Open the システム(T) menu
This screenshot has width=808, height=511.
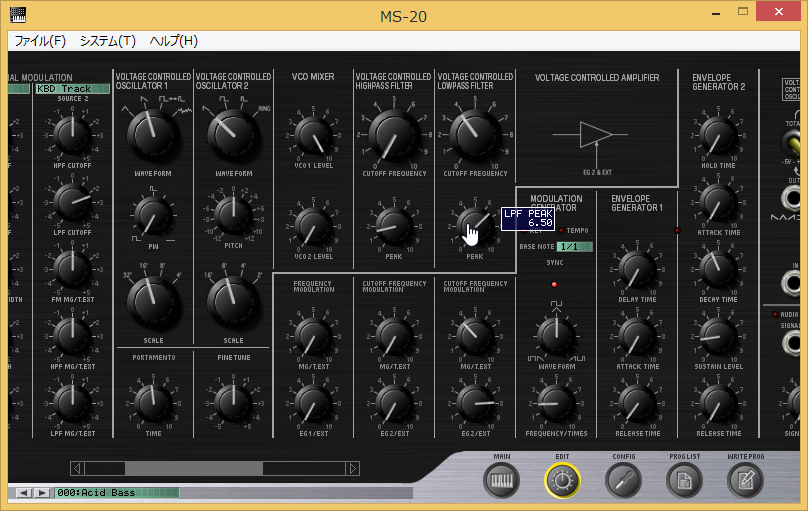coord(108,41)
